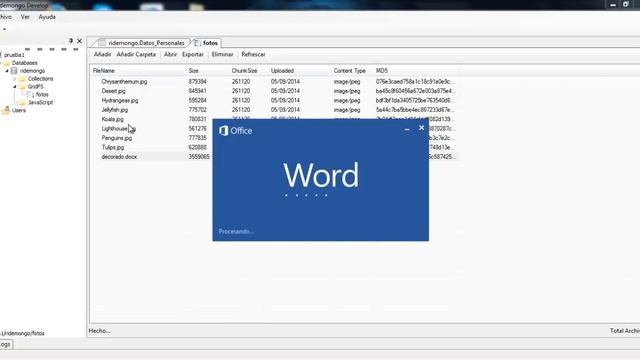Select file Jellyfish.jpg
Viewport: 640px width, 360px height.
pos(115,110)
